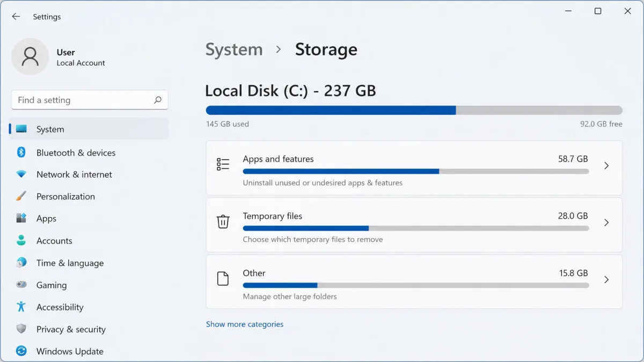Viewport: 644px width, 362px height.
Task: Click the search magnifier icon
Action: [x=158, y=100]
